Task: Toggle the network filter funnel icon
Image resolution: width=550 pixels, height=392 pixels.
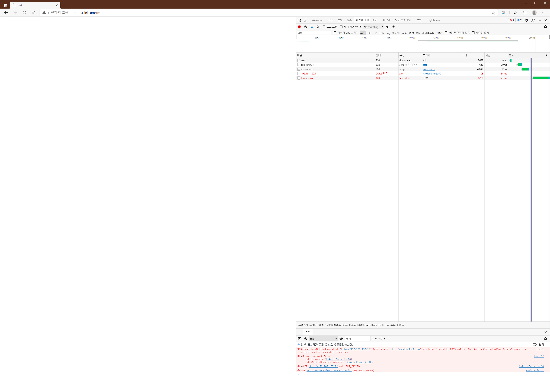Action: [x=312, y=27]
